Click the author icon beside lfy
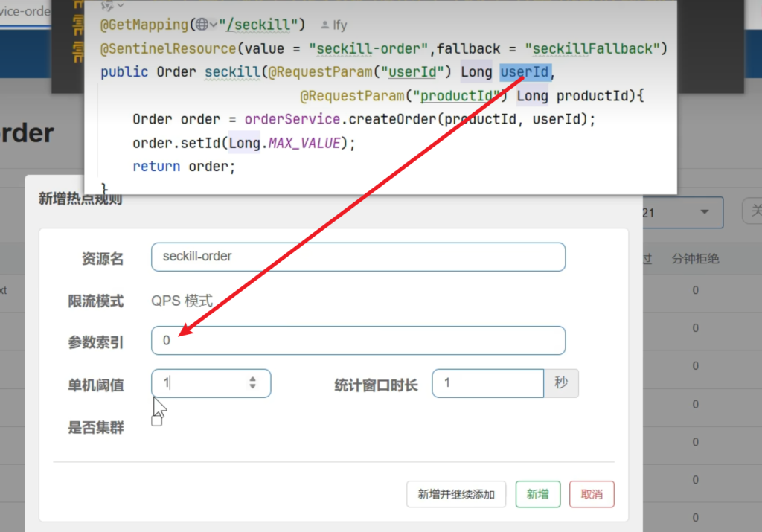762x532 pixels. click(324, 25)
